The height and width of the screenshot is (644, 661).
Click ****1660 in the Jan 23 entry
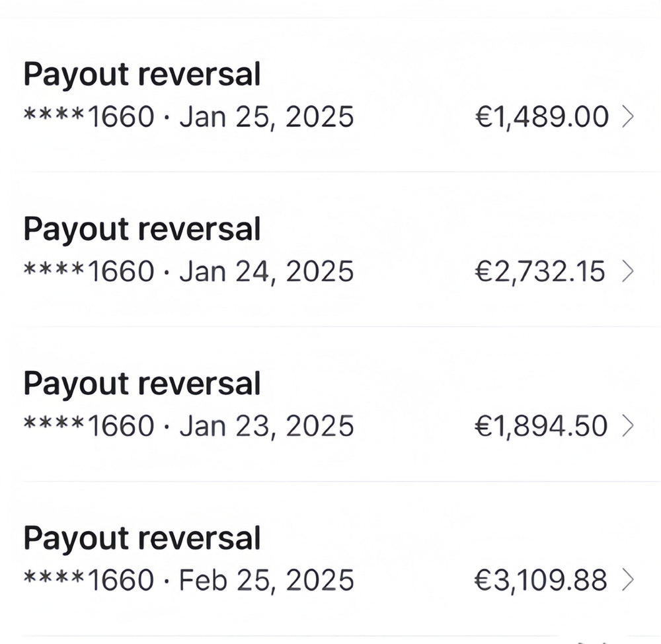pyautogui.click(x=89, y=426)
